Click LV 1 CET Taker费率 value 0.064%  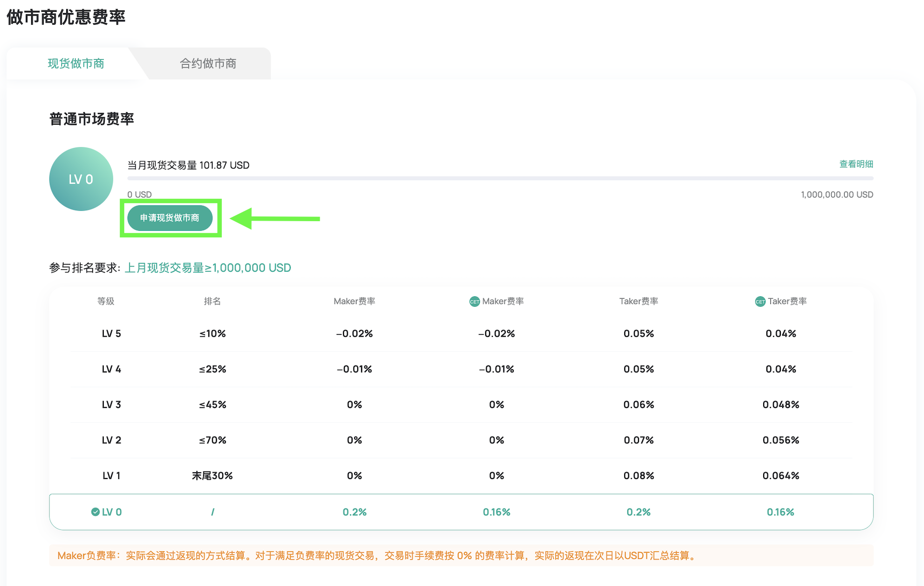(781, 476)
